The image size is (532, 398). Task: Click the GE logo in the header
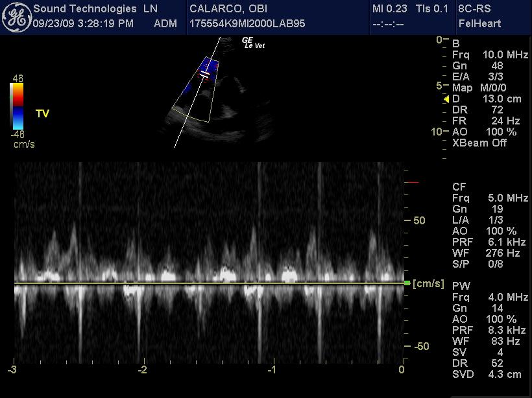pos(16,18)
